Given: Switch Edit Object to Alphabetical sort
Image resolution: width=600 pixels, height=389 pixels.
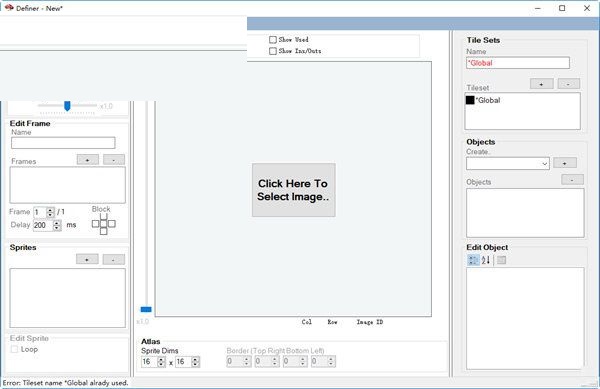Looking at the screenshot, I should (486, 260).
